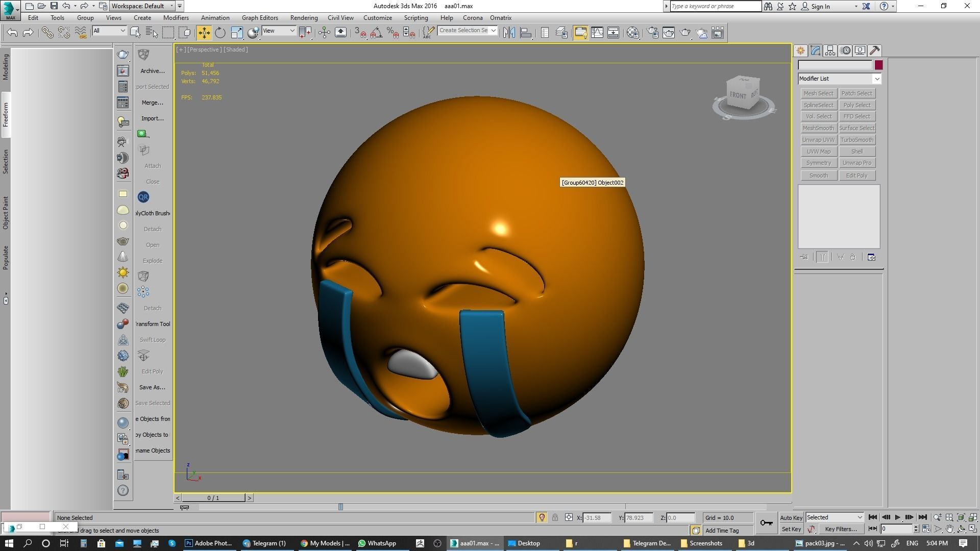Toggle Spinner Snap on main toolbar
This screenshot has width=980, height=551.
click(x=409, y=33)
